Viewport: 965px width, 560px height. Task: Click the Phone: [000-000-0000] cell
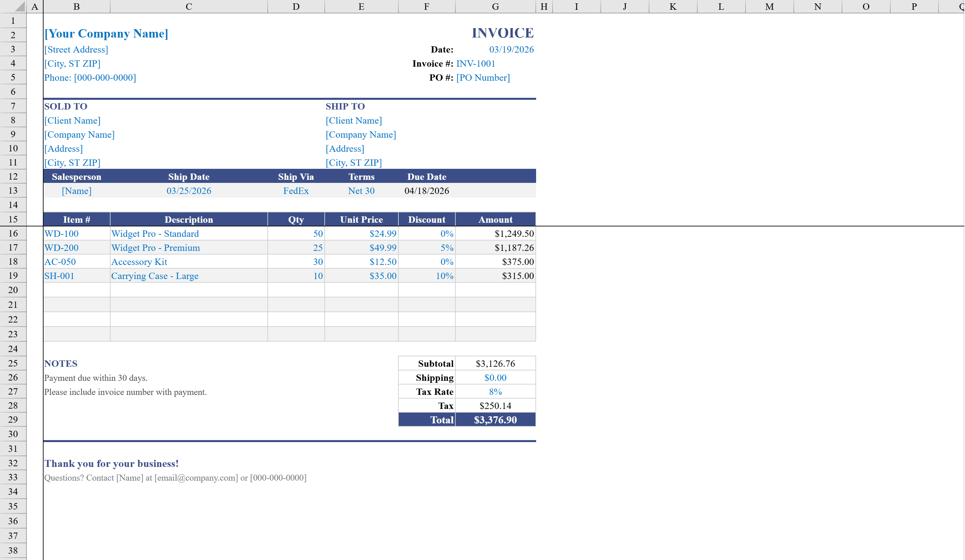[90, 78]
